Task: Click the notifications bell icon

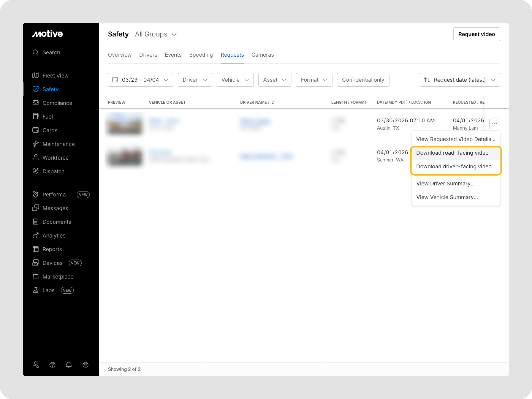Action: pyautogui.click(x=69, y=365)
